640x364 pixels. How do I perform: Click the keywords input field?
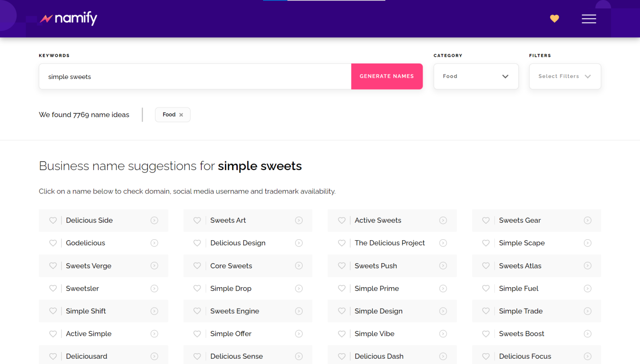click(x=195, y=77)
